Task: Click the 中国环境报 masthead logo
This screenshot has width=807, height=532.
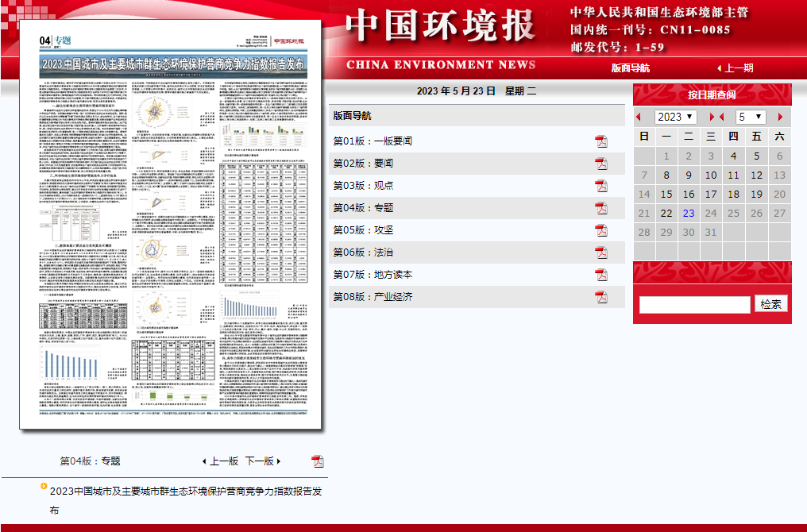Action: click(x=441, y=25)
